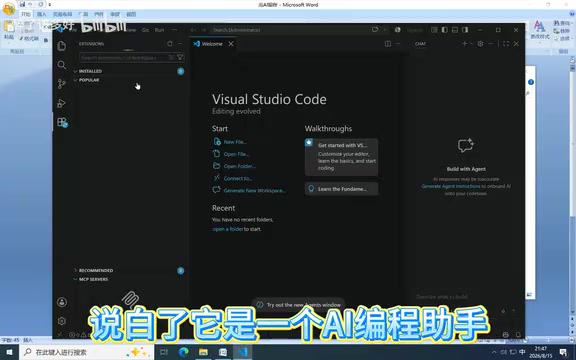Toggle the bottom panel visibility
The width and height of the screenshot is (576, 360).
point(455,30)
